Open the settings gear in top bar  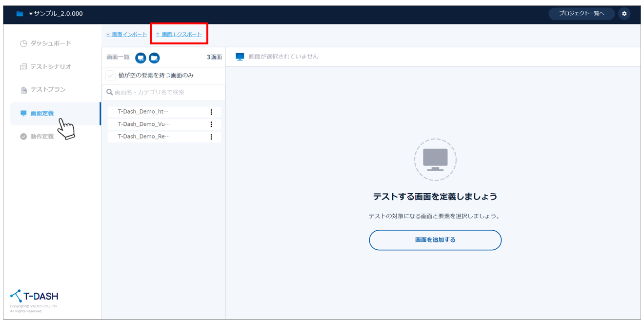[x=624, y=14]
